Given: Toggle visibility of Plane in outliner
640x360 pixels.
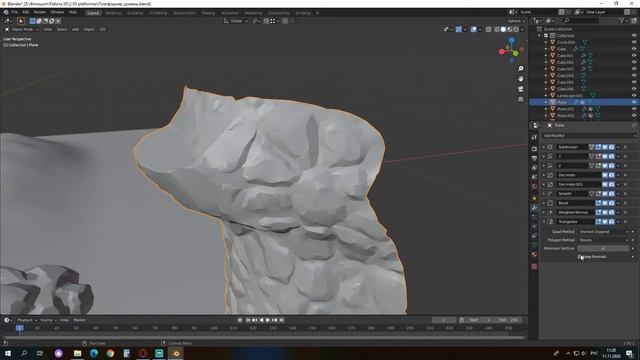Looking at the screenshot, I should coord(634,102).
